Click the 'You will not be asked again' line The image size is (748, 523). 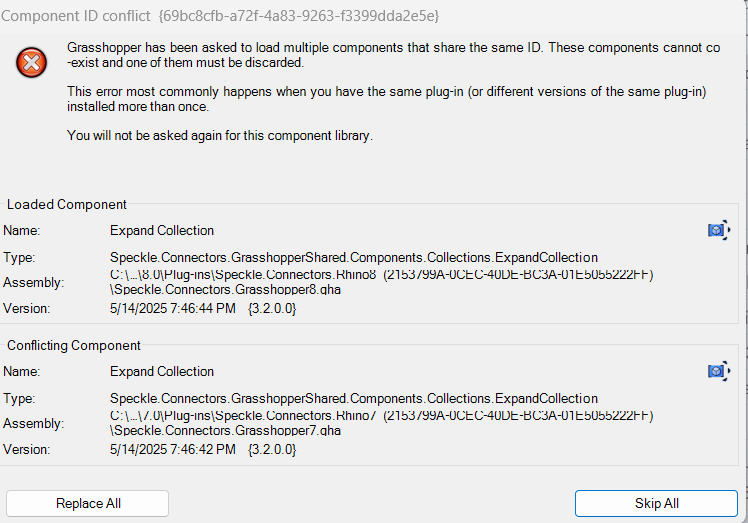[x=220, y=136]
